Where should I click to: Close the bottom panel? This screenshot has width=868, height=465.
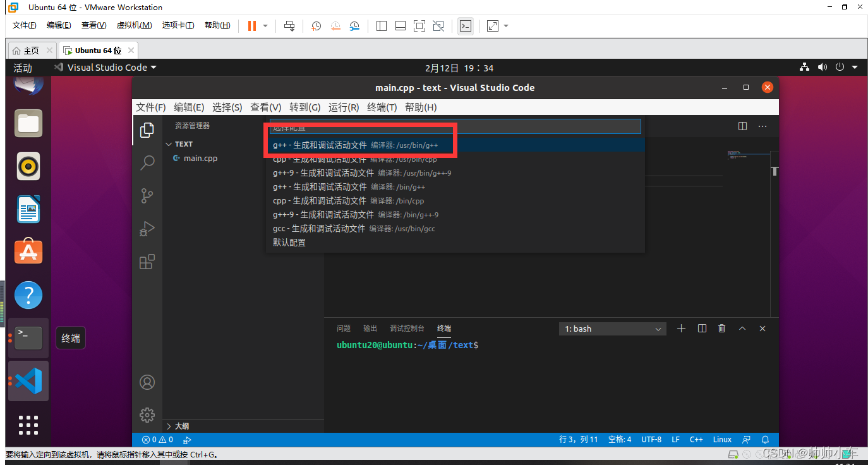tap(763, 329)
